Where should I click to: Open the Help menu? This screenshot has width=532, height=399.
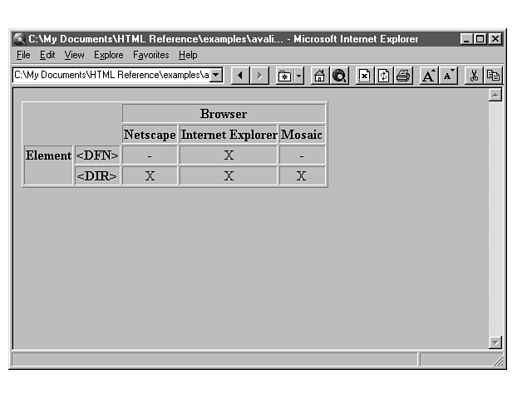tap(188, 55)
